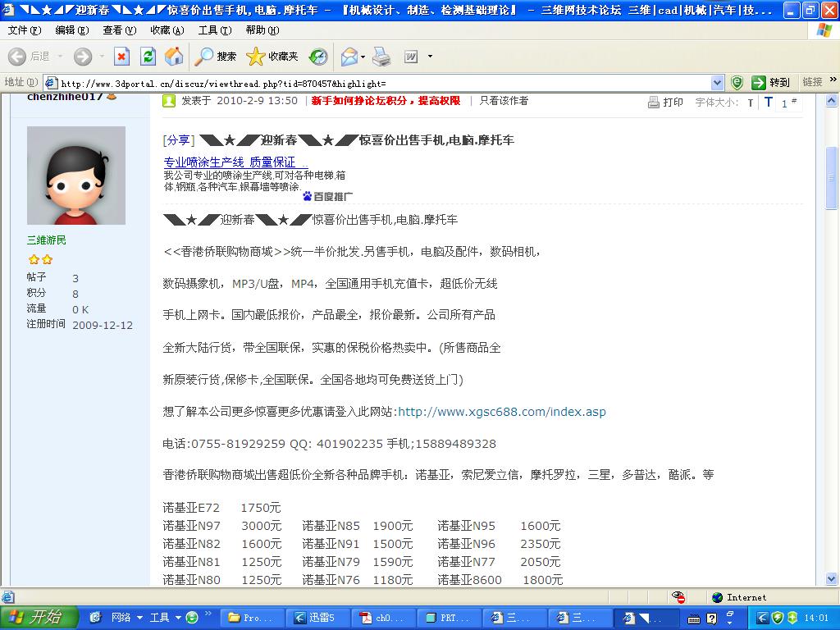Click the vertical scrollbar up arrow
The height and width of the screenshot is (630, 840).
click(832, 100)
